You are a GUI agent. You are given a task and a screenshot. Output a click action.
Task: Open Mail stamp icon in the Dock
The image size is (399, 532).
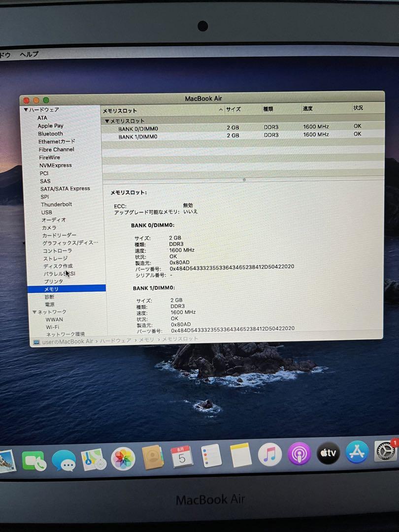coord(7,462)
